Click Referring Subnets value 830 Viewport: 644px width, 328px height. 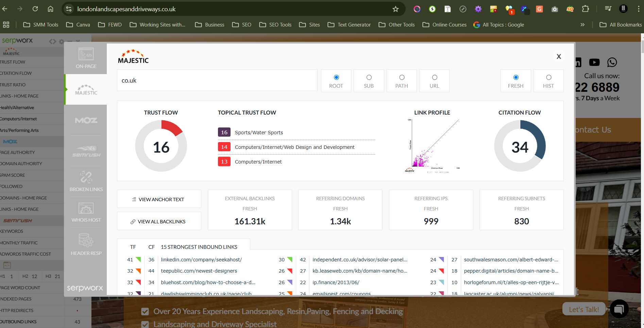(522, 221)
